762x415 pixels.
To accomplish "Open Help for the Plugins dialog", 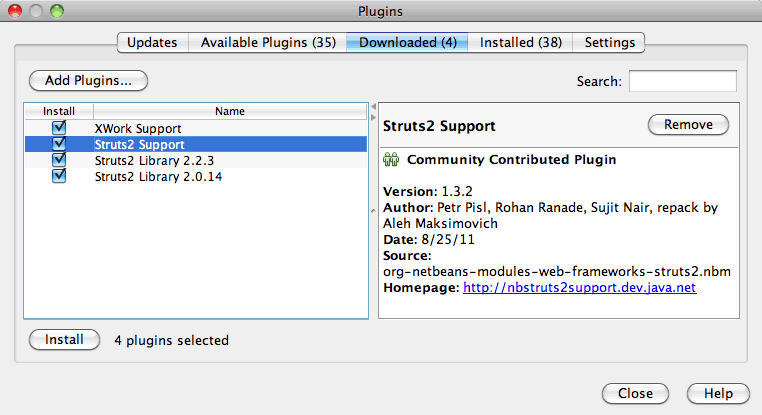I will point(717,393).
